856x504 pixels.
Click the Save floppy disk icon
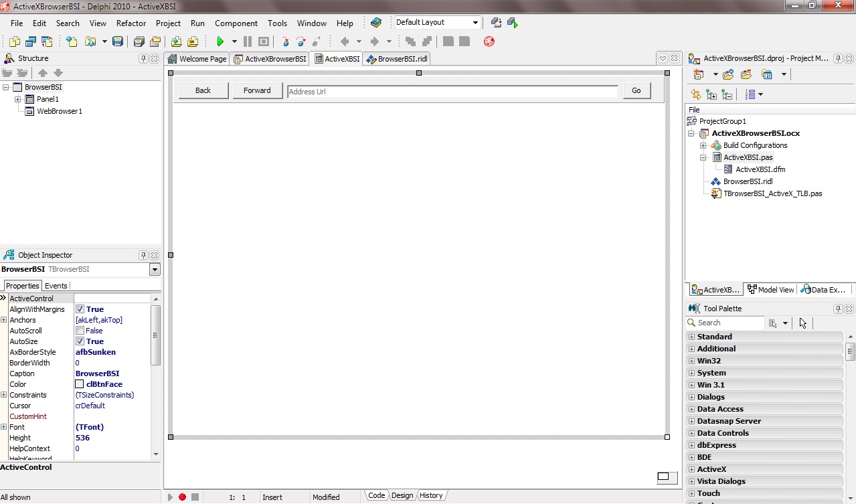(118, 41)
